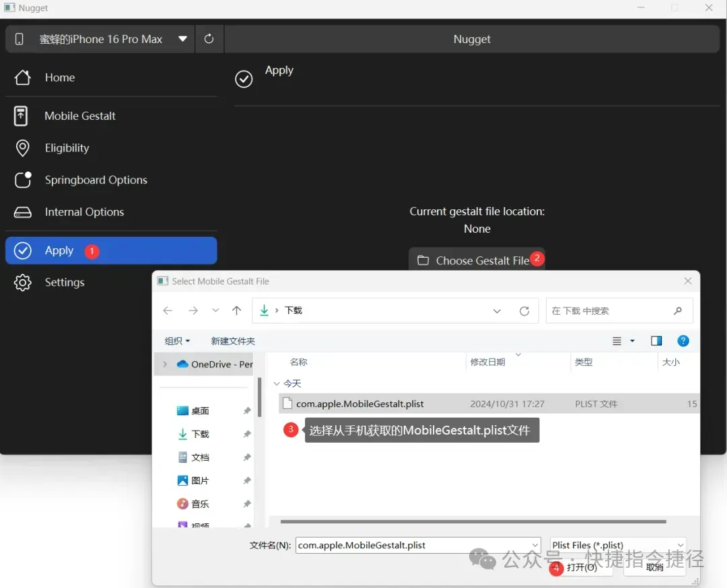Click the Nugget title bar button
The image size is (727, 588).
pyautogui.click(x=471, y=39)
